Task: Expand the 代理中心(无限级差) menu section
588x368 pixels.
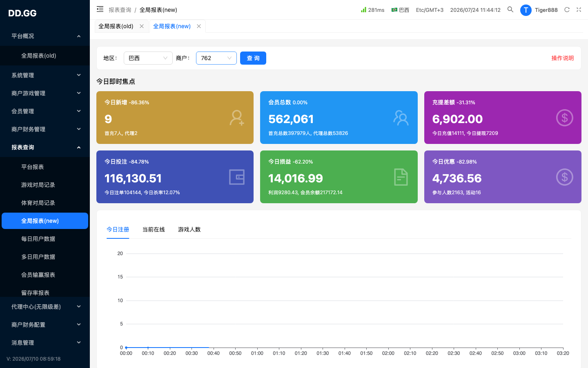Action: [x=45, y=307]
